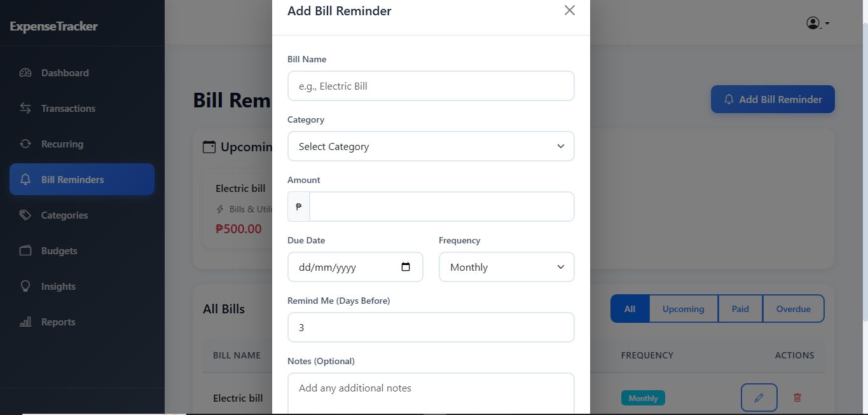Open the user account menu icon
The height and width of the screenshot is (415, 868).
pyautogui.click(x=816, y=24)
